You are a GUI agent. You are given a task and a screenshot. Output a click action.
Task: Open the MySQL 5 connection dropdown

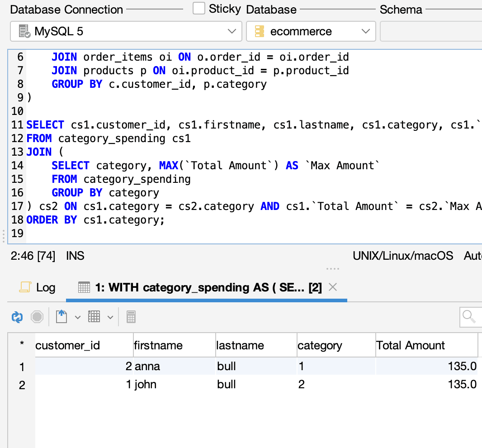click(126, 31)
